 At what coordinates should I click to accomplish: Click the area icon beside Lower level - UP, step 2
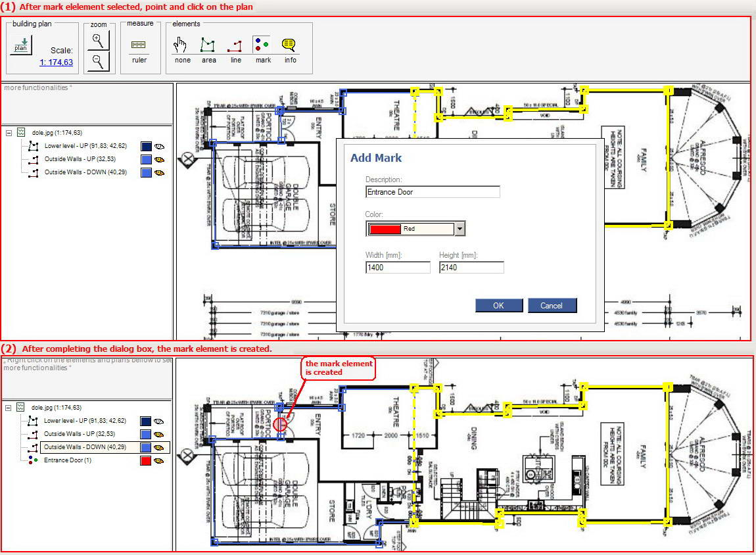[33, 420]
